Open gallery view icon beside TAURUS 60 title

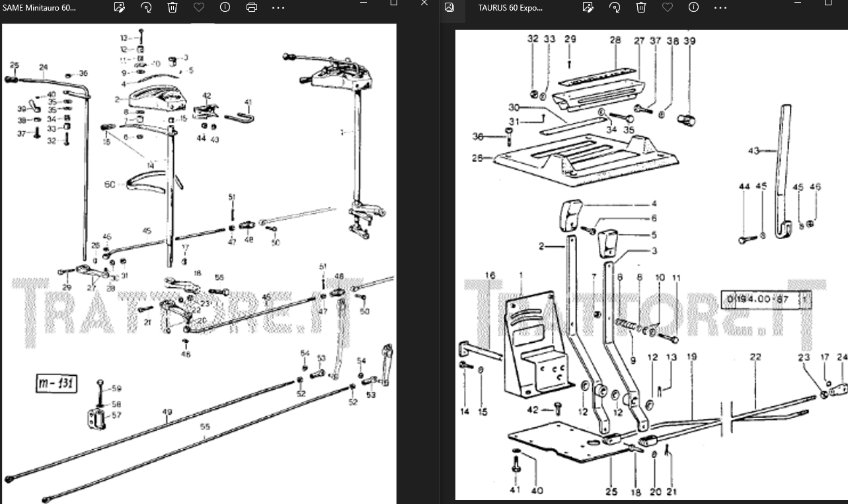click(449, 7)
